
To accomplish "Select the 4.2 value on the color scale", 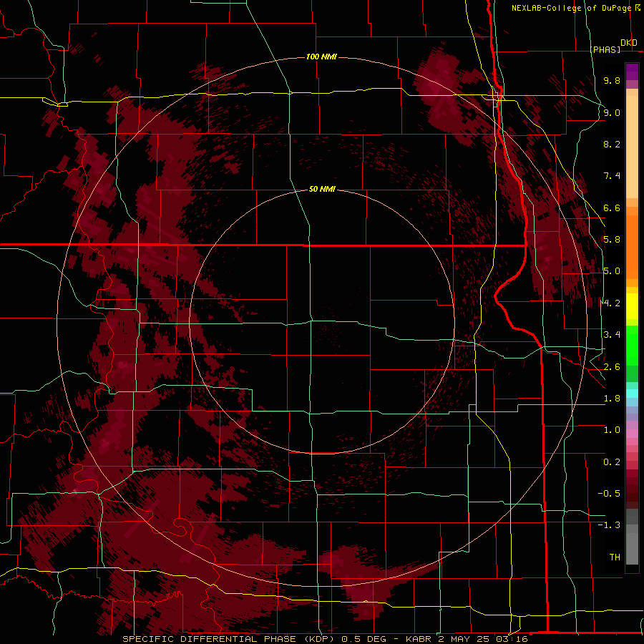I will point(612,303).
